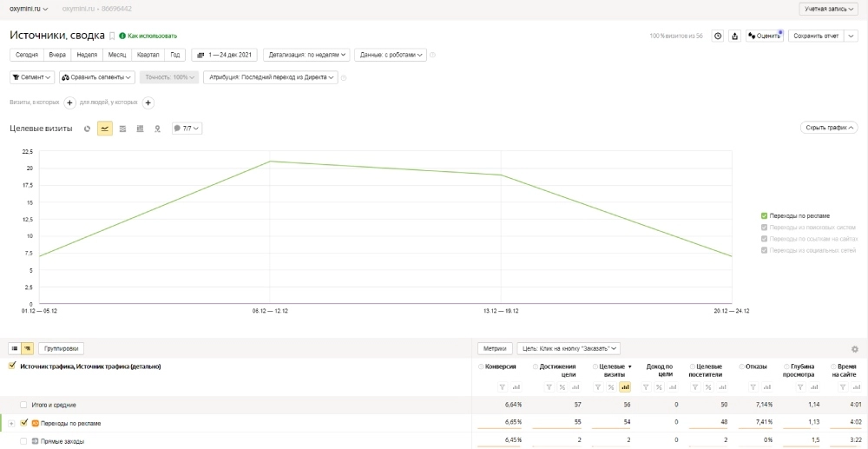The height and width of the screenshot is (449, 868).
Task: Toggle Переходы по ссылкам на сайтах legend checkbox
Action: click(764, 239)
